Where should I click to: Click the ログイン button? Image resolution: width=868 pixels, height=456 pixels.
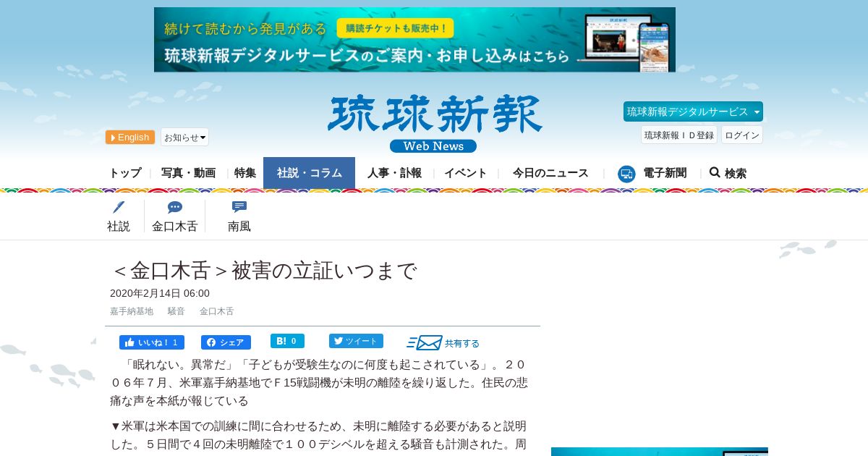(742, 135)
